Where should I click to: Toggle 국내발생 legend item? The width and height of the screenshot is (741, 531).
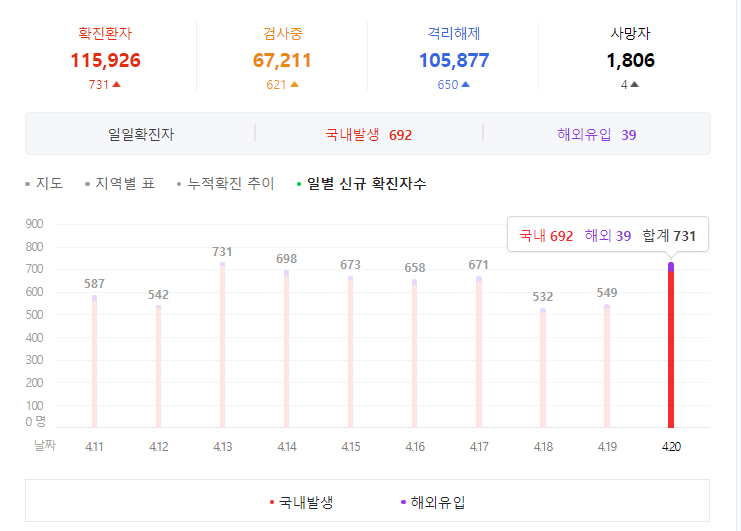(x=302, y=502)
